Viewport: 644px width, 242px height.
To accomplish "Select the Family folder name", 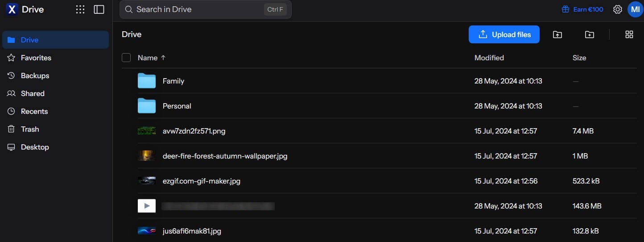I will coord(173,81).
